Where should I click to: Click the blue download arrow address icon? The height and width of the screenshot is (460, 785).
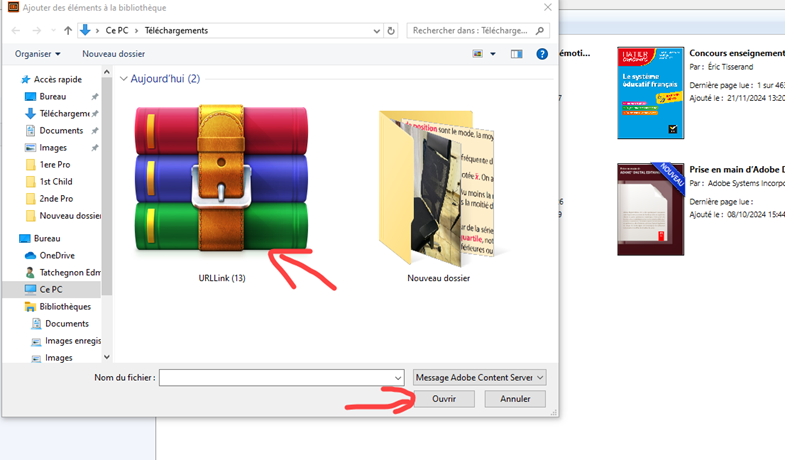(x=85, y=30)
